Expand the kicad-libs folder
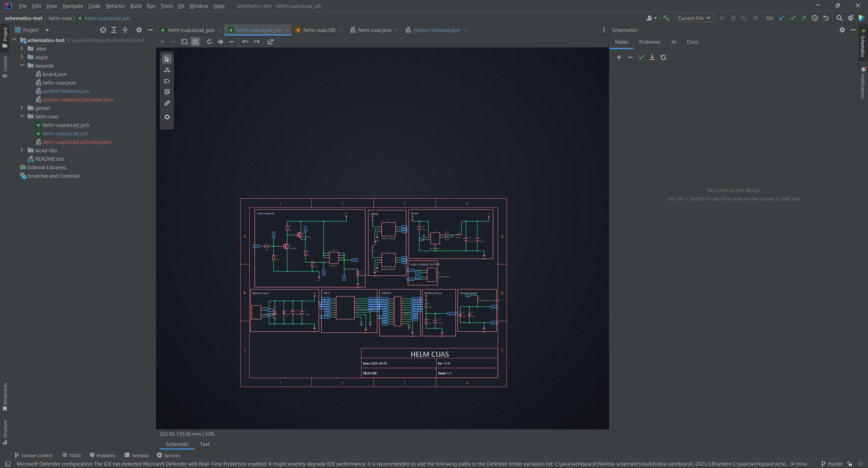The height and width of the screenshot is (468, 868). click(x=22, y=150)
